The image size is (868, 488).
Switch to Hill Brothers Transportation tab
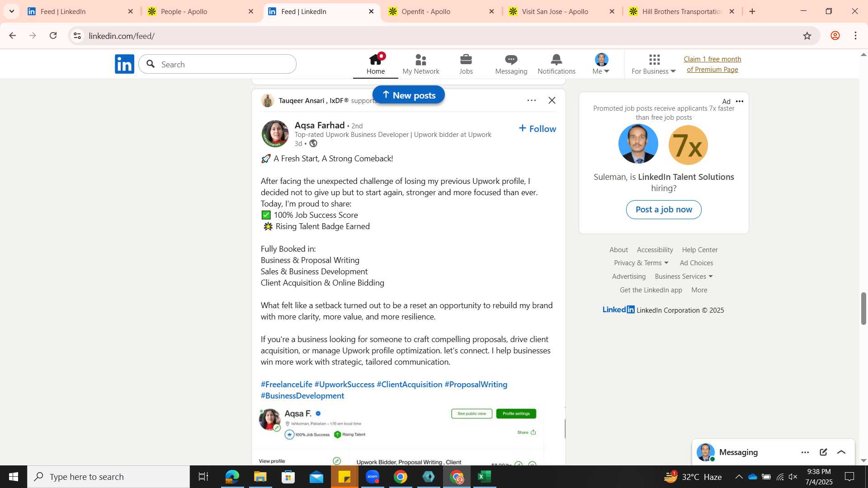coord(682,11)
